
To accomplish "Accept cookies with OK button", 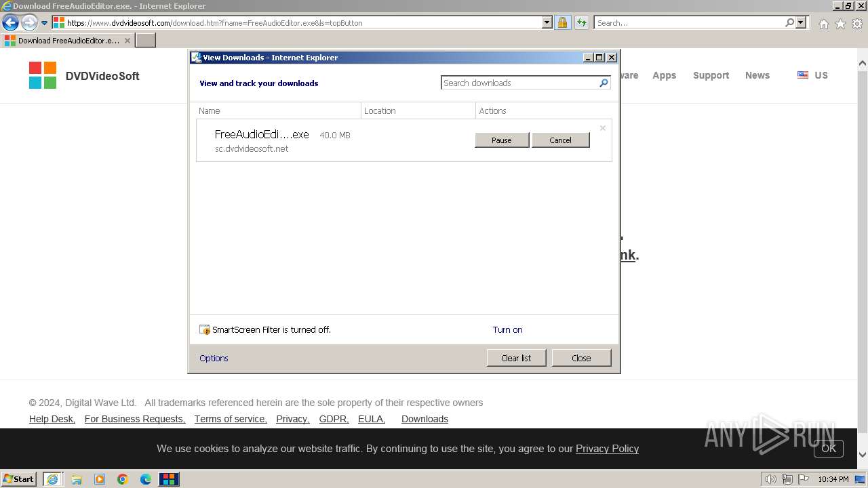I will [x=829, y=448].
